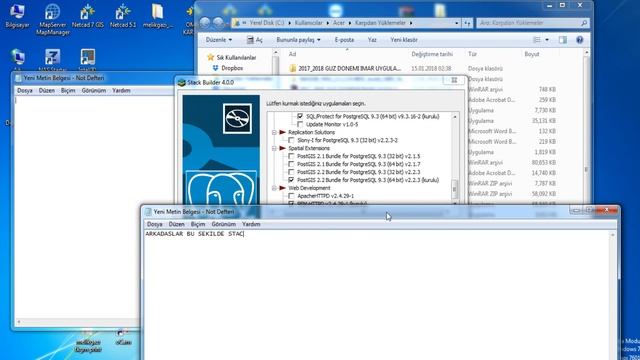
Task: Click Yeni klasör in Explorer toolbar
Action: [x=404, y=40]
